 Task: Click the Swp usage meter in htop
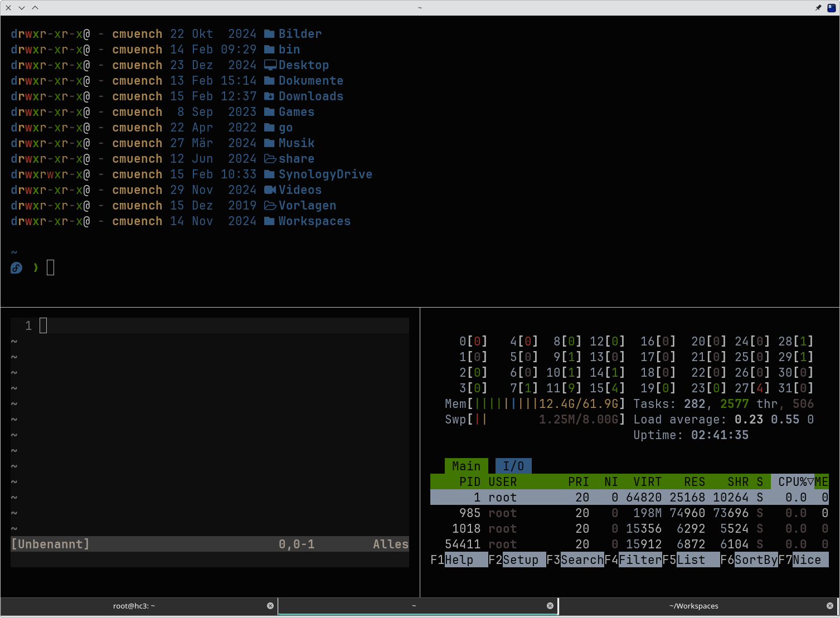tap(535, 419)
